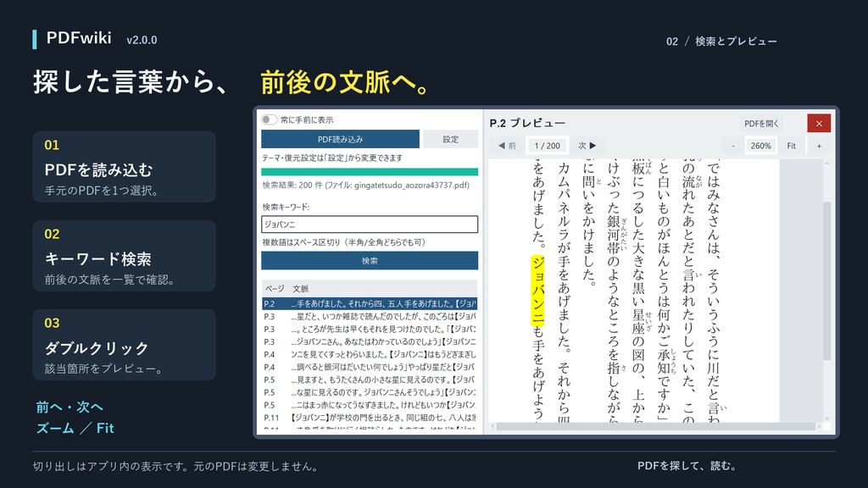Focus the 検索キーワード input containing ジョバンニ
Screen dimensions: 868x488
coord(370,224)
